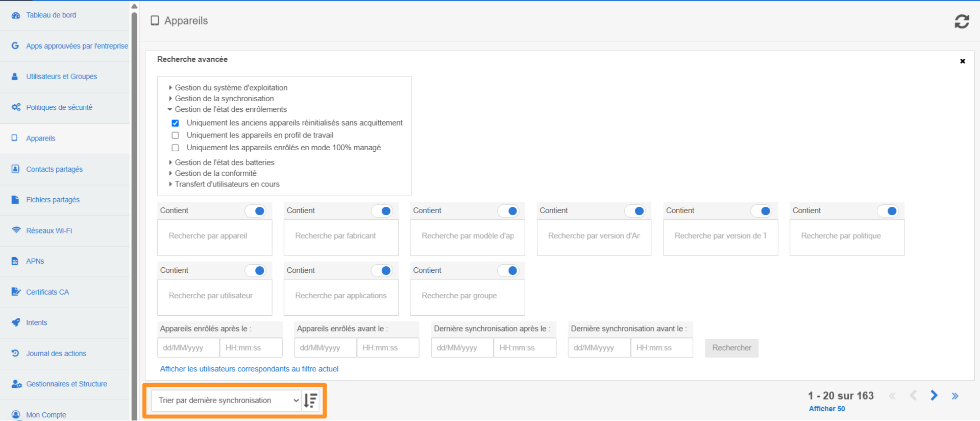Screen dimensions: 980x421
Task: Click the sort order direction icon
Action: (x=310, y=401)
